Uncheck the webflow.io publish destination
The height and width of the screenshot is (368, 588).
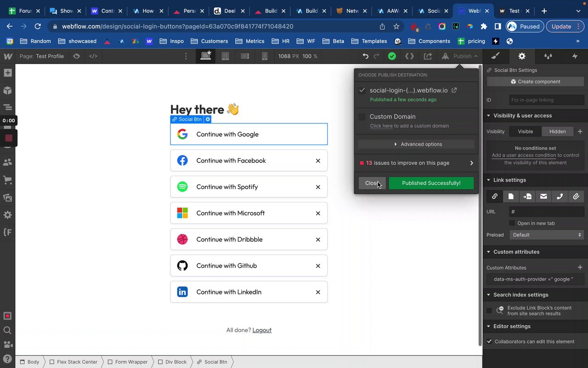click(x=362, y=90)
